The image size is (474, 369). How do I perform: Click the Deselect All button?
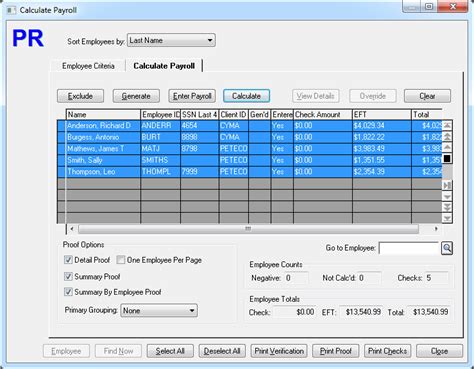click(x=222, y=351)
